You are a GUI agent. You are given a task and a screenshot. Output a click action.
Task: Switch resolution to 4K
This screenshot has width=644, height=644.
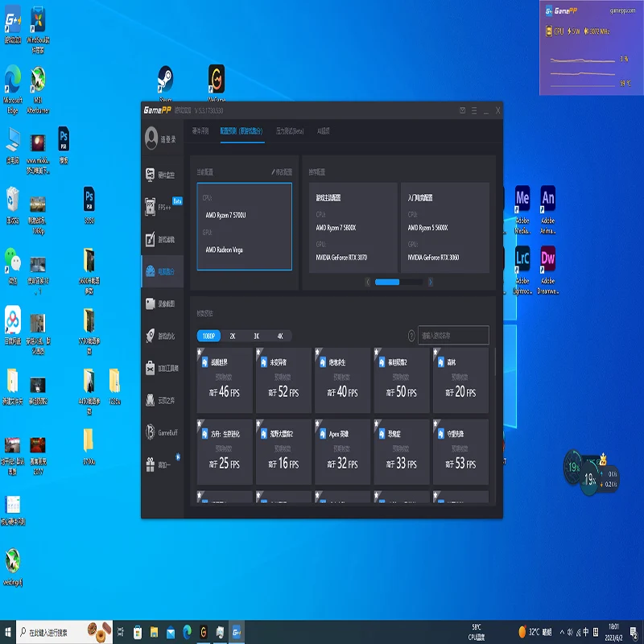point(279,336)
